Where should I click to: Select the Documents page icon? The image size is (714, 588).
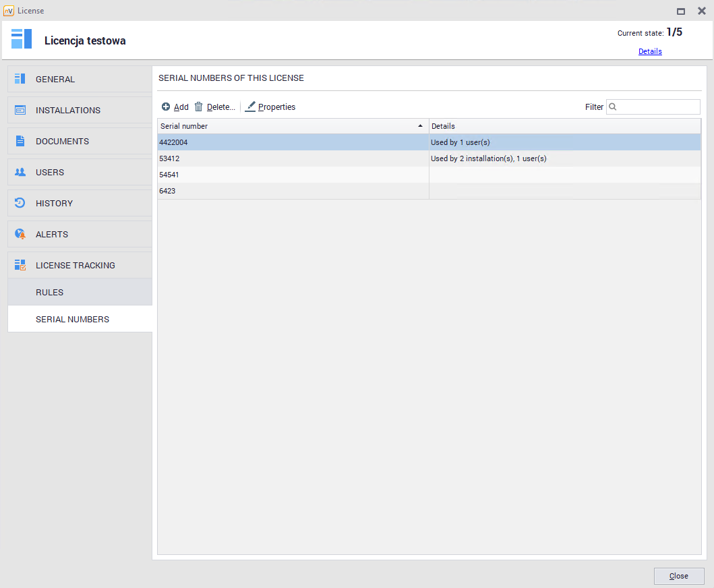coord(20,141)
